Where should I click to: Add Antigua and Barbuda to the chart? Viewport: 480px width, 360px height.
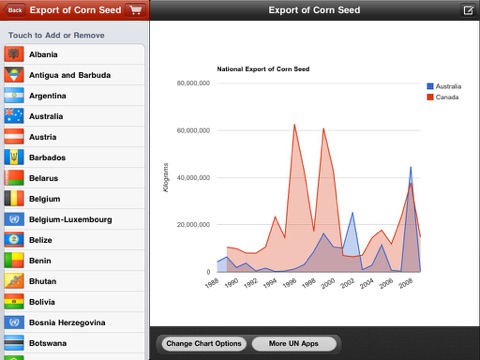click(74, 75)
